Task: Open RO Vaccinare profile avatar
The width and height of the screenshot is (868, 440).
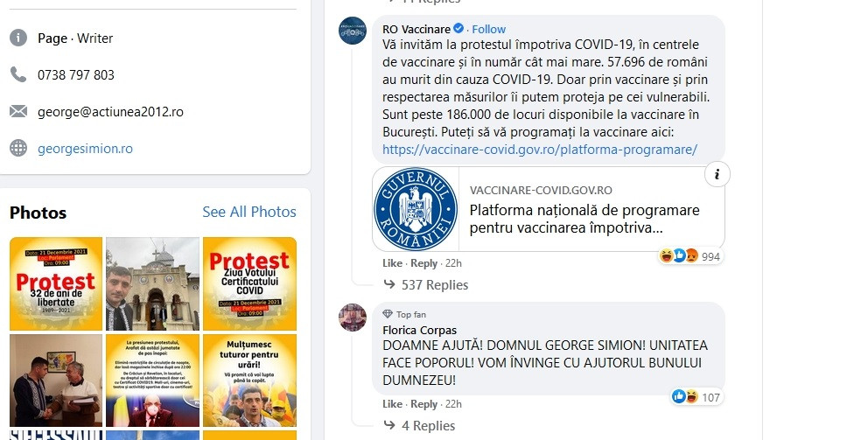Action: (x=353, y=30)
